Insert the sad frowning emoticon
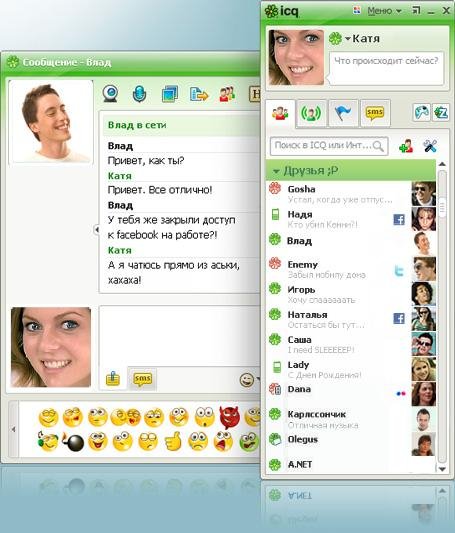The height and width of the screenshot is (533, 455). coord(198,441)
